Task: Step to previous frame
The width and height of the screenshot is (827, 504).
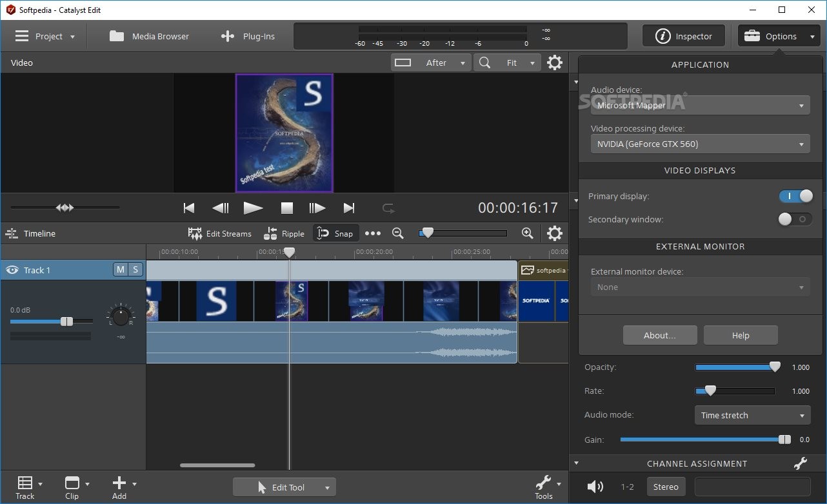Action: [x=221, y=208]
